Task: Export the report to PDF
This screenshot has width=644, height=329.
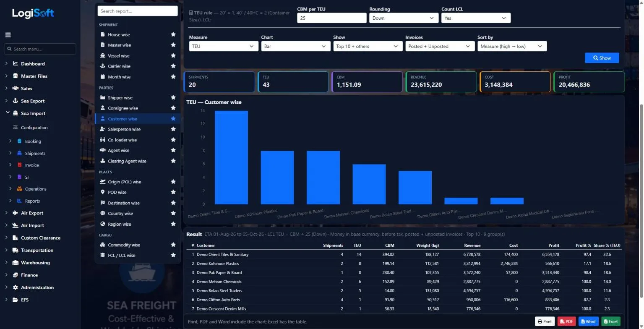Action: [x=566, y=321]
